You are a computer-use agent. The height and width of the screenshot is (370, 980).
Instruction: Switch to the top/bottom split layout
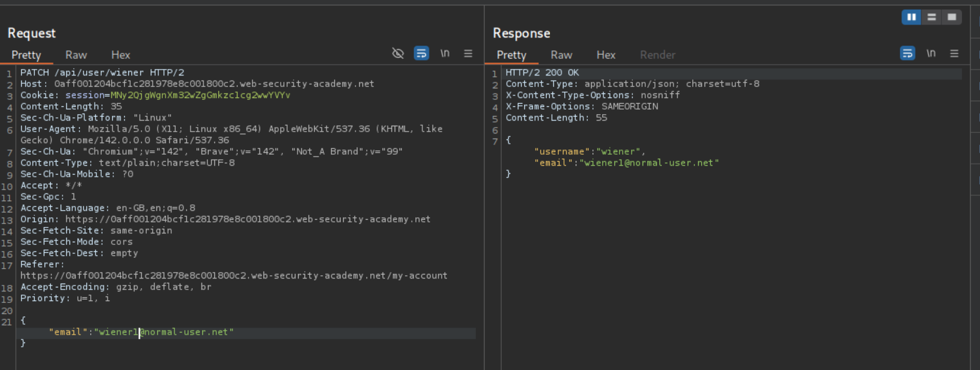point(931,17)
